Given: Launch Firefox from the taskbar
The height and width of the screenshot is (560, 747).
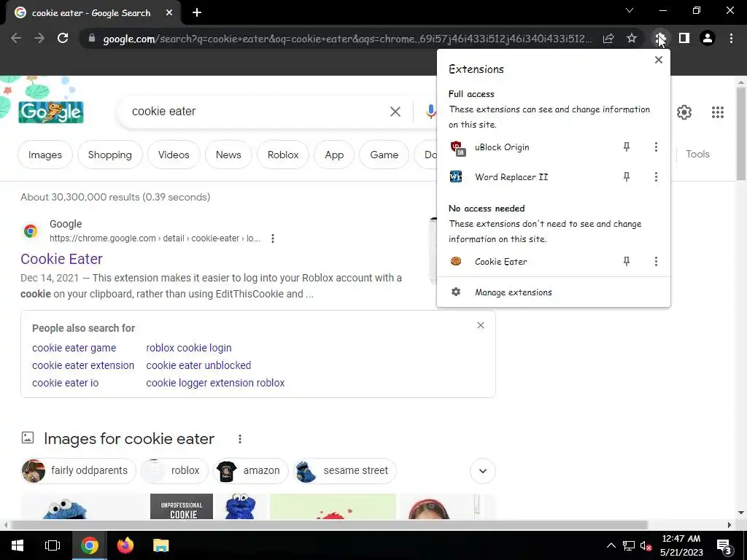Looking at the screenshot, I should coord(125,545).
